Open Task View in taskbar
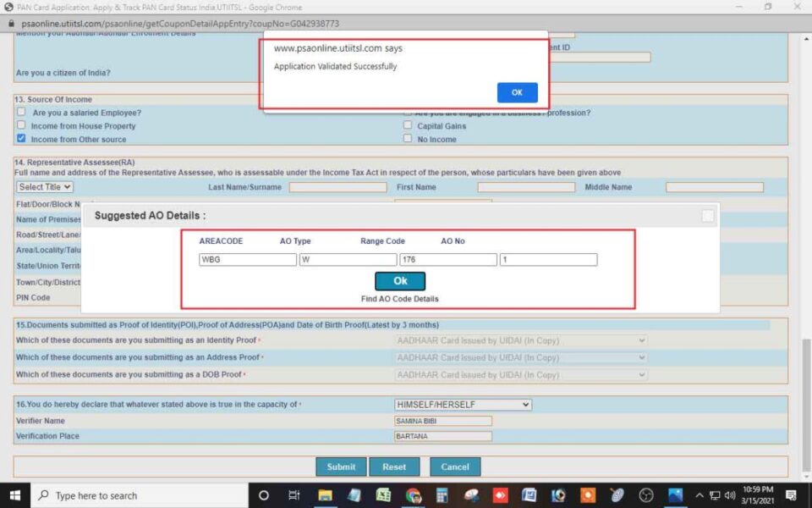This screenshot has width=812, height=508. click(294, 495)
